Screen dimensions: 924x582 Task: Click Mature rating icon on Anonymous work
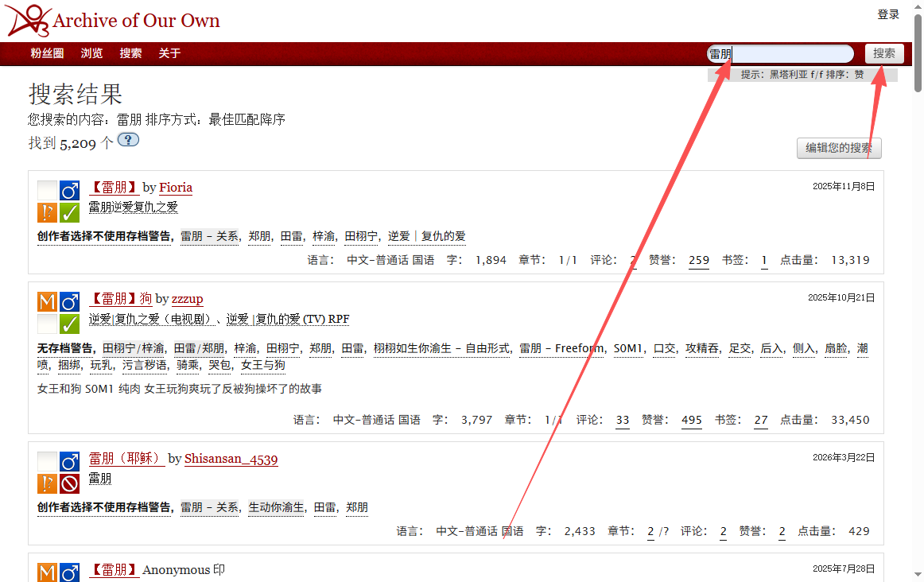click(47, 572)
